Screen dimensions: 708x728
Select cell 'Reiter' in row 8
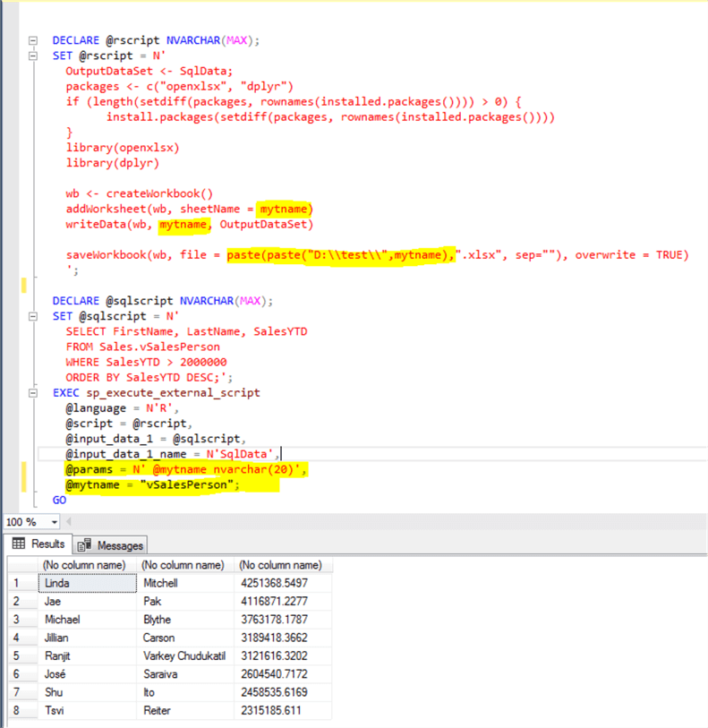pos(185,710)
